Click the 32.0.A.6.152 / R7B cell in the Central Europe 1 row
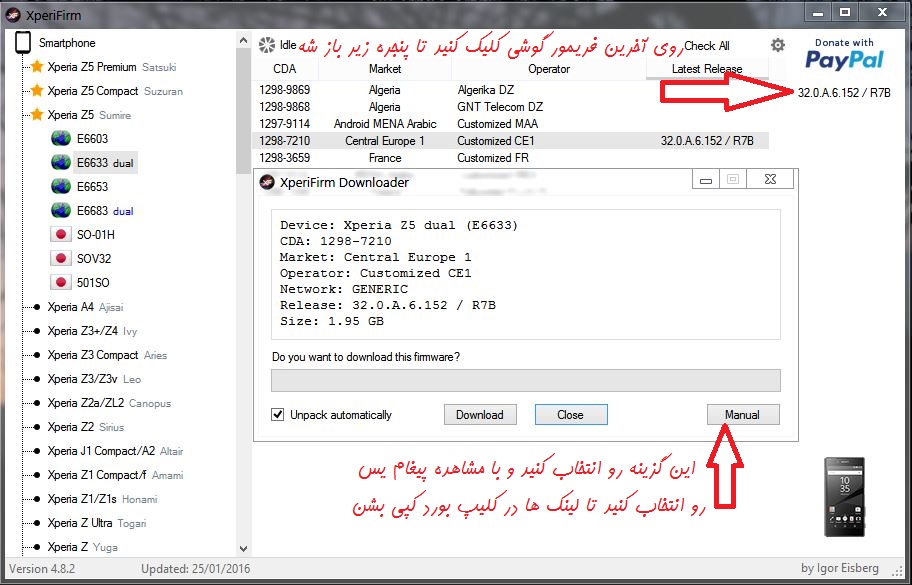The image size is (912, 585). click(707, 141)
